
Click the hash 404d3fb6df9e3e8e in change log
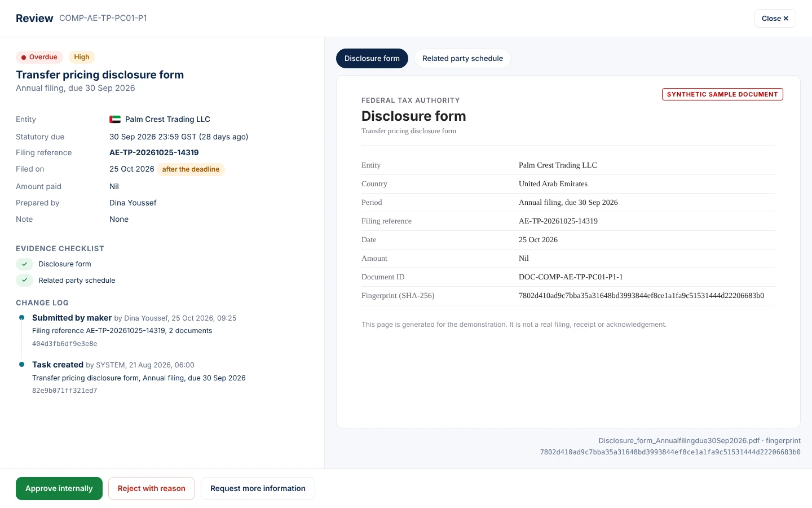[x=65, y=344]
